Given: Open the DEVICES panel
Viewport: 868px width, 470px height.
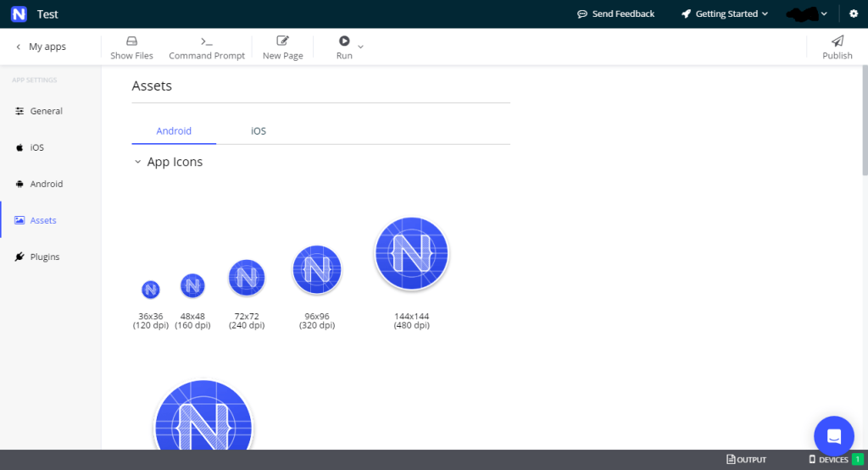Looking at the screenshot, I should click(829, 460).
